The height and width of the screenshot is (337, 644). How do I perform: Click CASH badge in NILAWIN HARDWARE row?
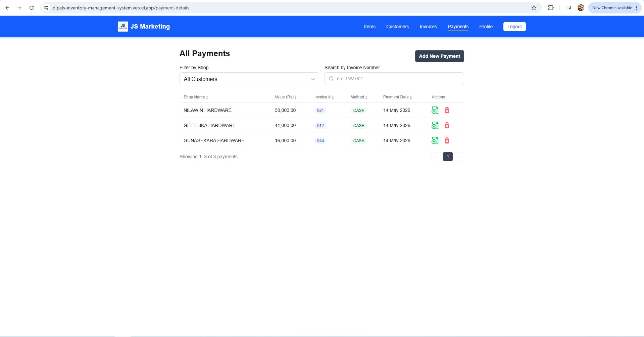click(359, 110)
